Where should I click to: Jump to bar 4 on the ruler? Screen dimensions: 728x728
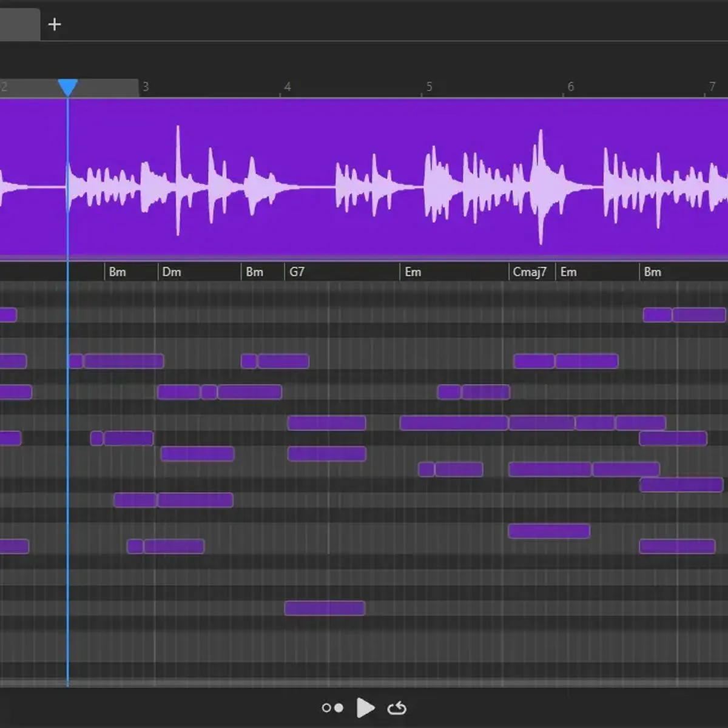coord(288,87)
